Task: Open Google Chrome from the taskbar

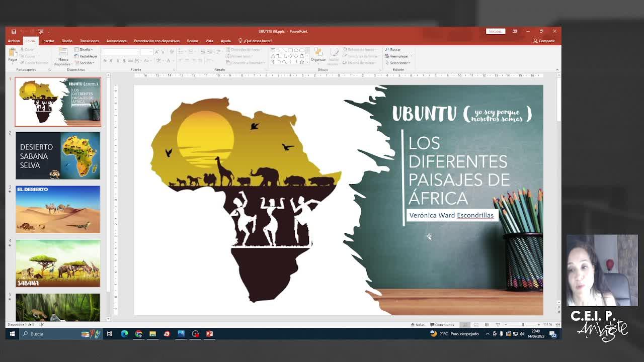Action: [138, 334]
